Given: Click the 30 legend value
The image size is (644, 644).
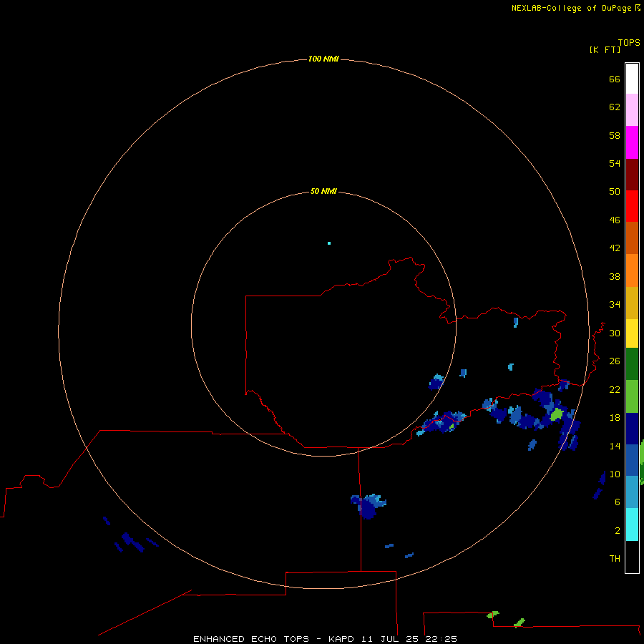Looking at the screenshot, I should click(615, 333).
